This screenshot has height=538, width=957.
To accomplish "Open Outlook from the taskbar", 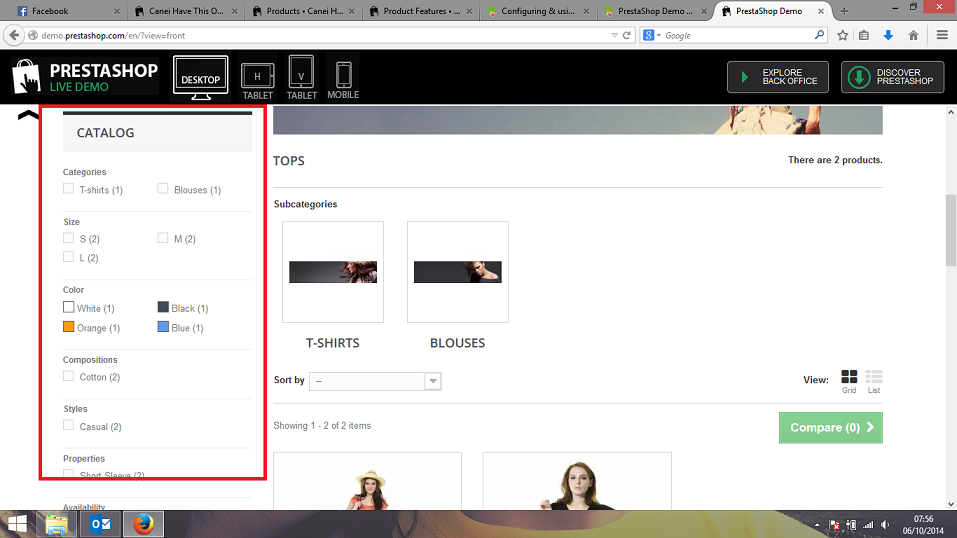I will [100, 524].
